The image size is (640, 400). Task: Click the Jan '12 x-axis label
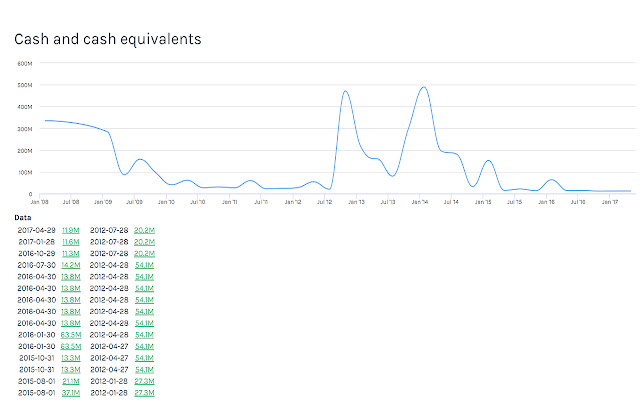(x=293, y=202)
